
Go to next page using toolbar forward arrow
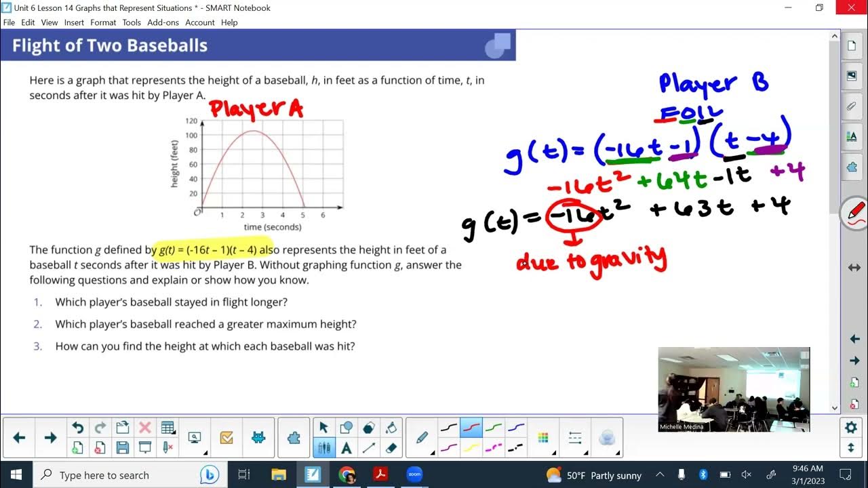[x=50, y=438]
